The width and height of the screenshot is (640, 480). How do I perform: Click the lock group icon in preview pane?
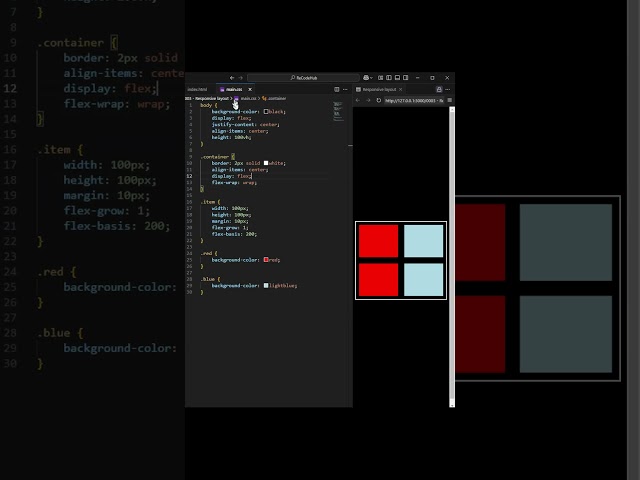click(439, 89)
